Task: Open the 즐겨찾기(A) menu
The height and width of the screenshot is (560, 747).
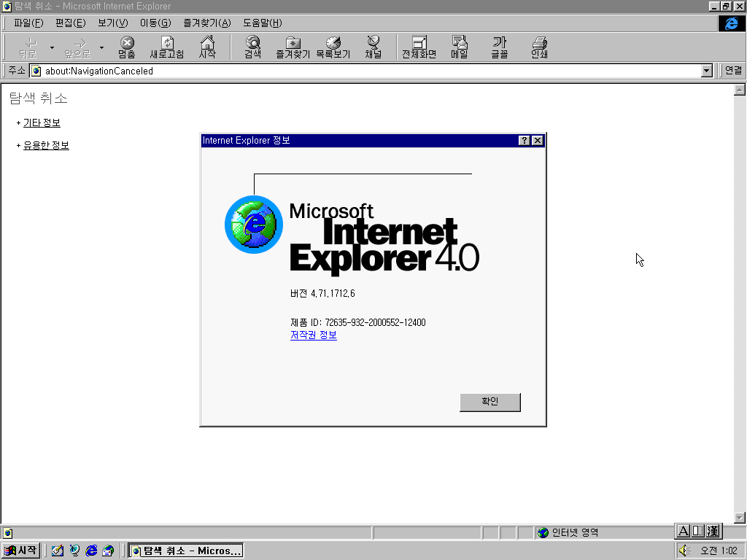Action: (x=206, y=23)
